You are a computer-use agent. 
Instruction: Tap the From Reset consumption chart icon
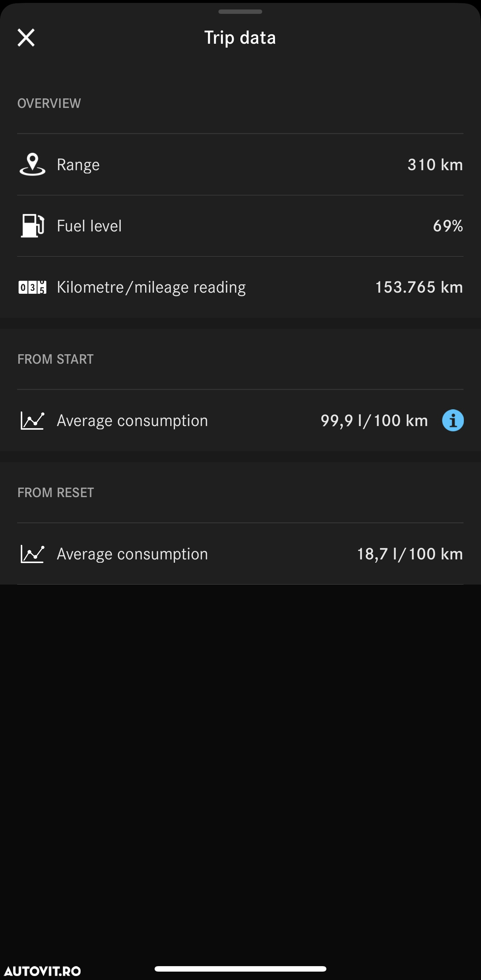click(32, 554)
